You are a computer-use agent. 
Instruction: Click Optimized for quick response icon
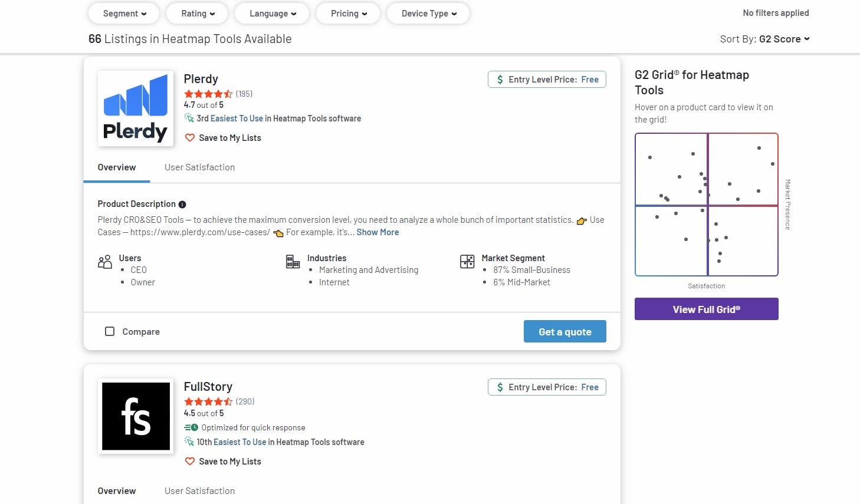point(191,428)
